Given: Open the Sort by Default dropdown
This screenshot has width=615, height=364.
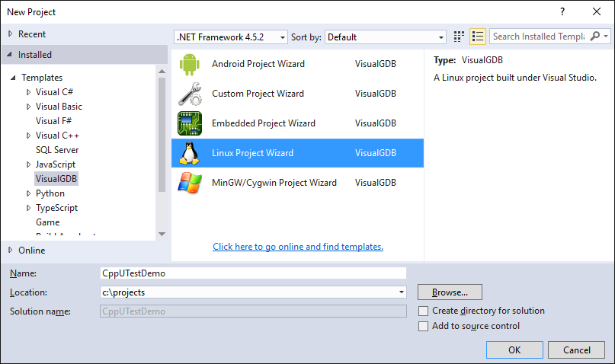Looking at the screenshot, I should point(385,37).
